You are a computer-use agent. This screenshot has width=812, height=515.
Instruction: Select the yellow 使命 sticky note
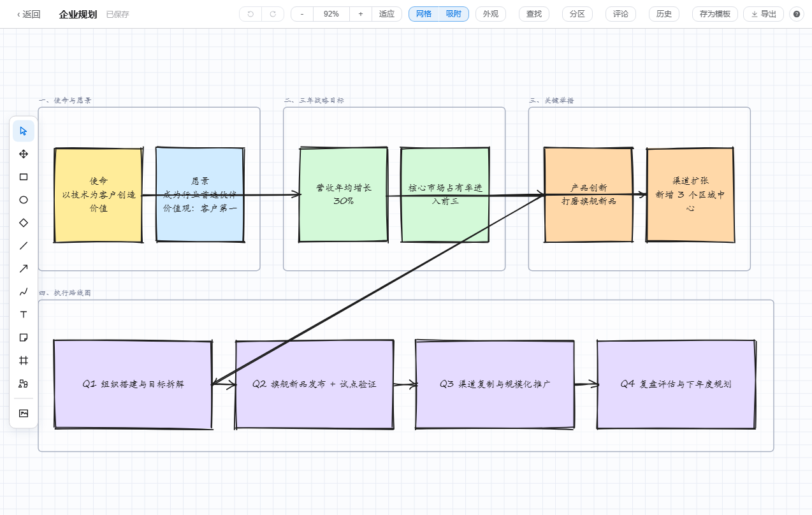tap(99, 195)
